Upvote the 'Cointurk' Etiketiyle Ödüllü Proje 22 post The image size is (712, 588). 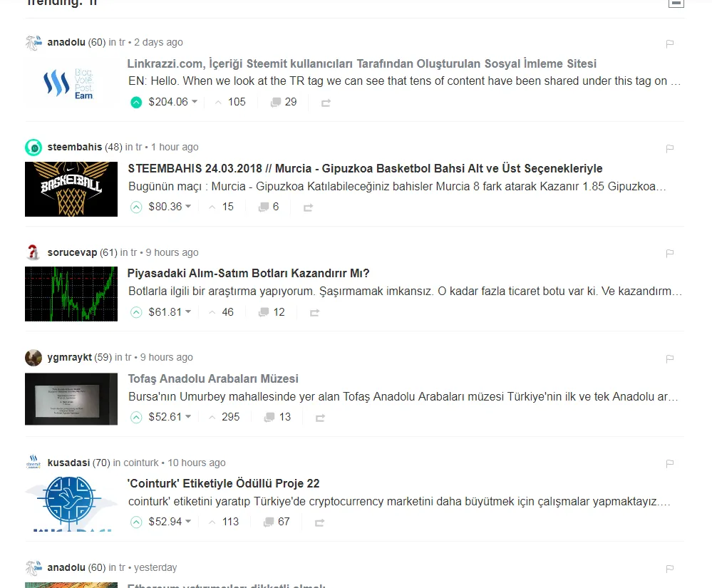(x=136, y=522)
